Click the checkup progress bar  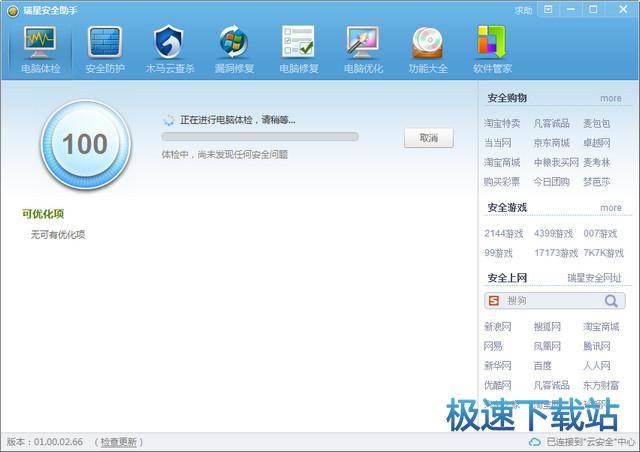point(260,137)
